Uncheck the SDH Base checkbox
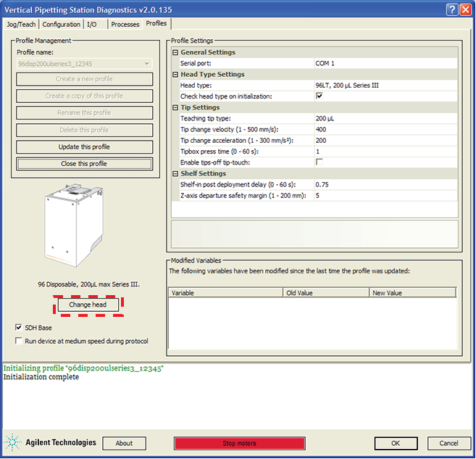Viewport: 476px width, 459px height. [x=19, y=328]
